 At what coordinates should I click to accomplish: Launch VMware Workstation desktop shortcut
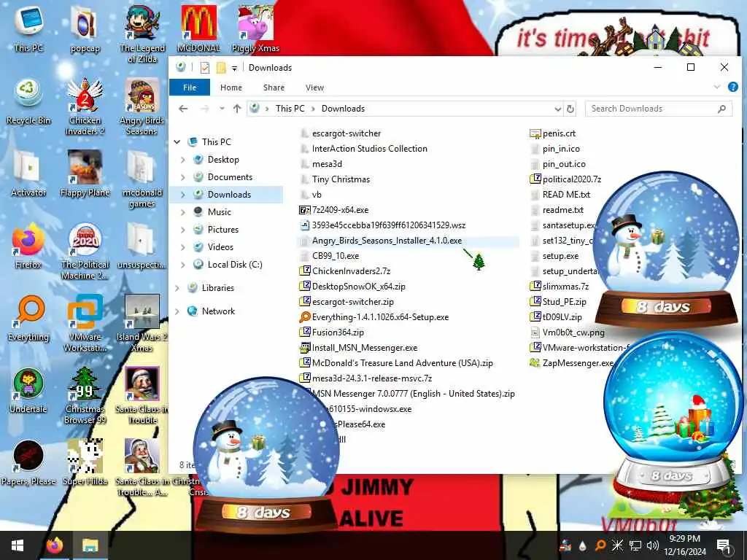click(85, 323)
